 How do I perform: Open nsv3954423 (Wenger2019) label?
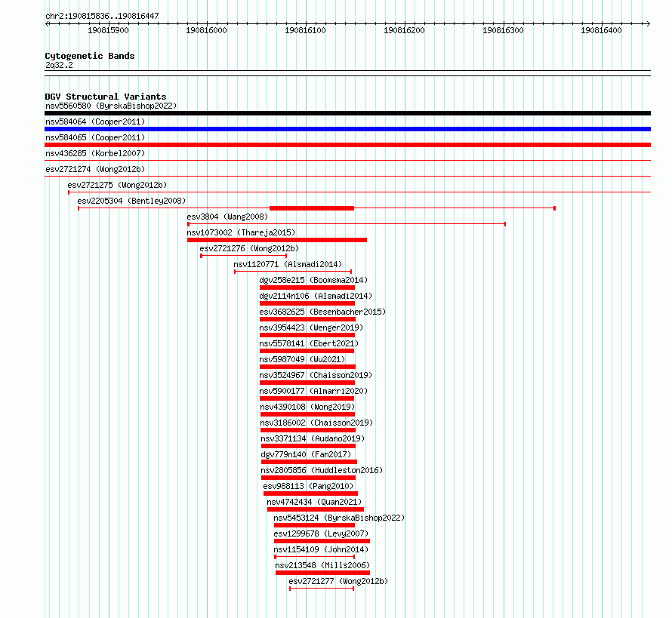[x=311, y=327]
